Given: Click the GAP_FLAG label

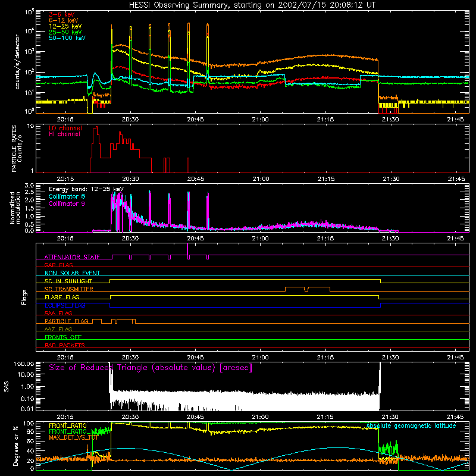Looking at the screenshot, I should click(58, 265).
